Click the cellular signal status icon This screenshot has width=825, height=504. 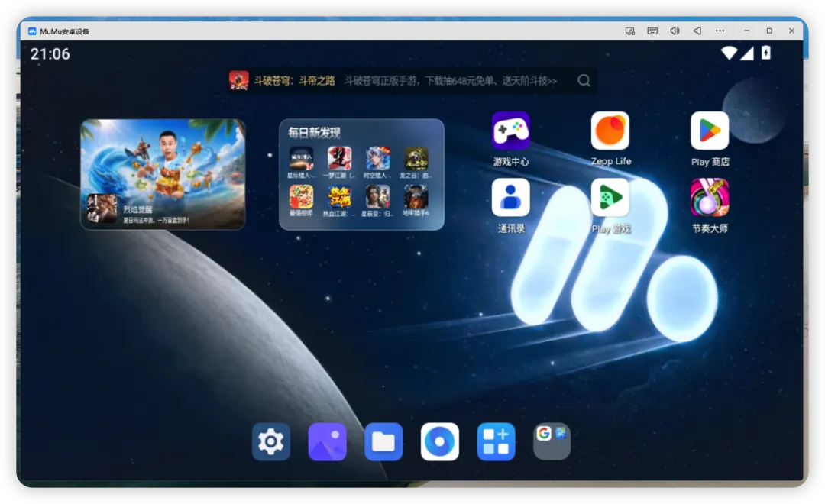point(746,53)
